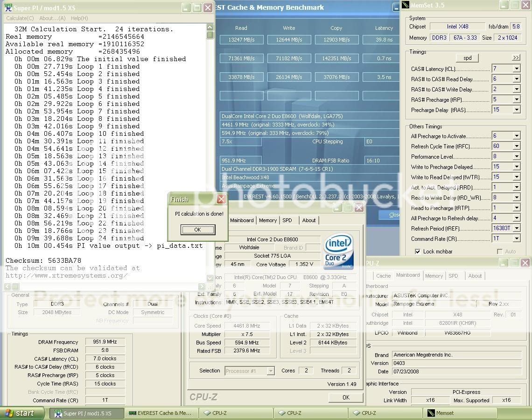Click the Intel Core 2 Duo logo
The height and width of the screenshot is (420, 532).
(x=339, y=252)
